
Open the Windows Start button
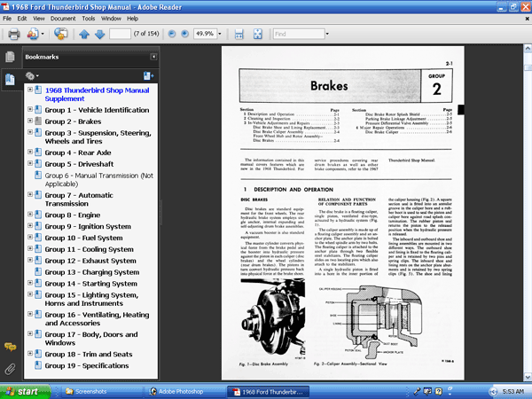(25, 392)
